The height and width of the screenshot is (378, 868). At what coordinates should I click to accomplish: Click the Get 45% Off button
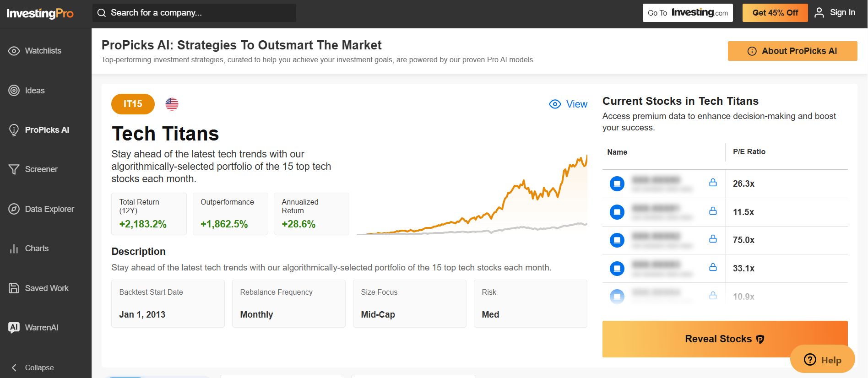pyautogui.click(x=775, y=13)
